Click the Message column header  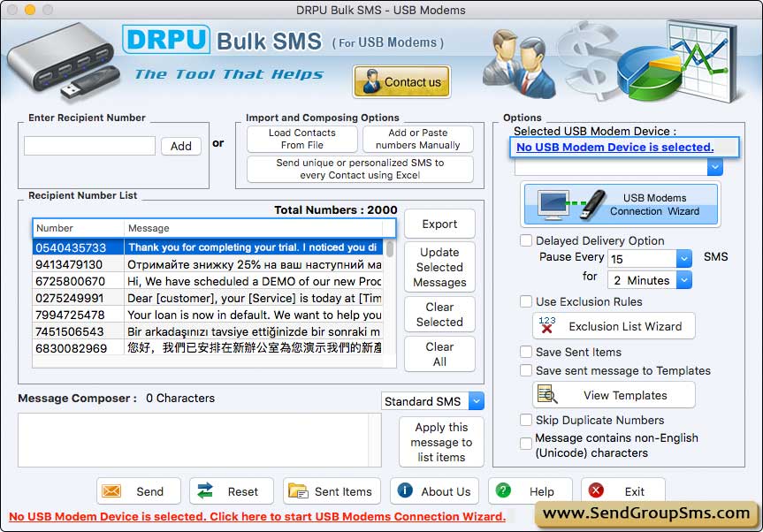pyautogui.click(x=253, y=228)
